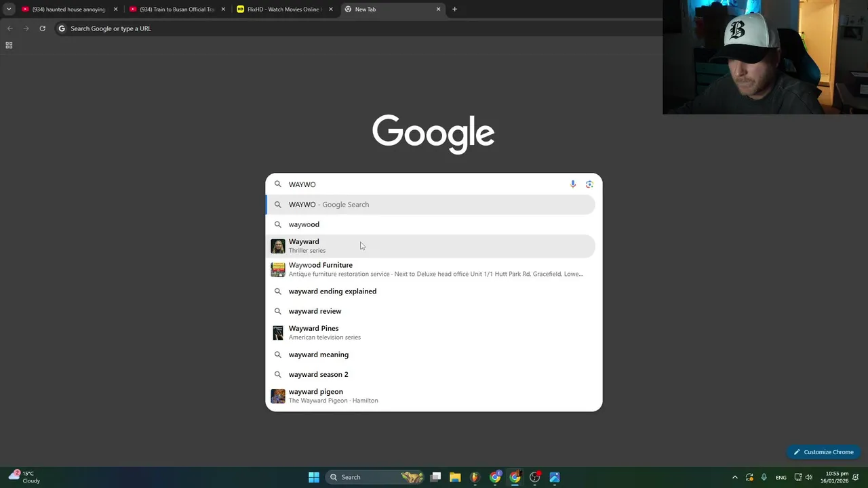Open File Explorer from the taskbar
The height and width of the screenshot is (488, 868).
pyautogui.click(x=455, y=477)
